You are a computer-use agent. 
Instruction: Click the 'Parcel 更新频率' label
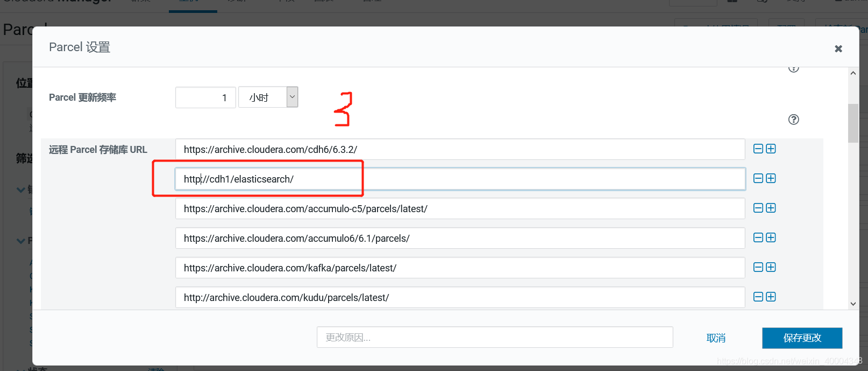tap(82, 97)
